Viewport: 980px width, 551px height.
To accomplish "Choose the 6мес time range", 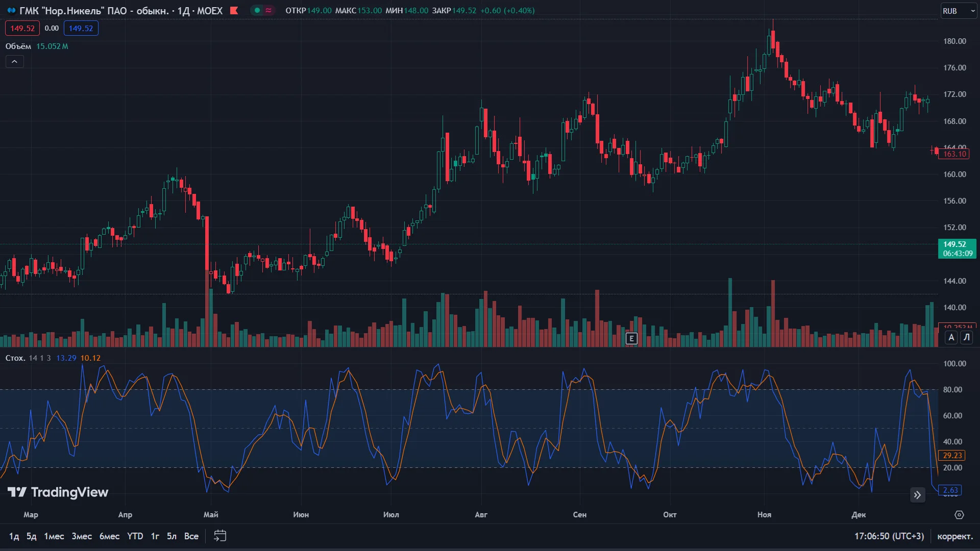I will (109, 536).
